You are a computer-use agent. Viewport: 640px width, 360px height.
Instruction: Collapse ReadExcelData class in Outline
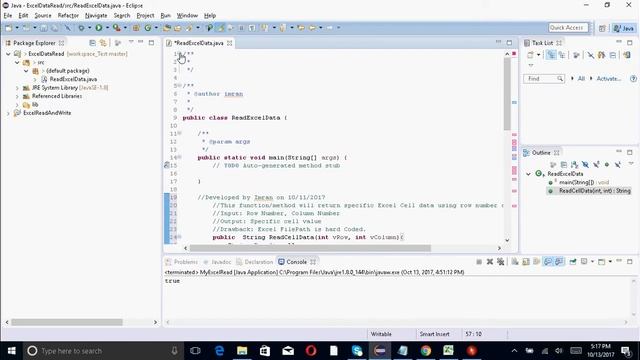point(529,174)
